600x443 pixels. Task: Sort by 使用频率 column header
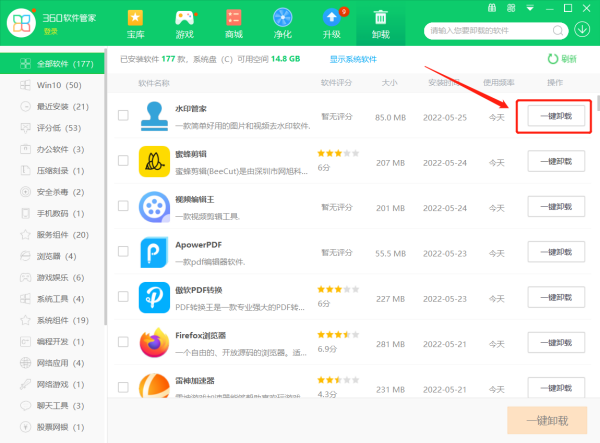pos(499,83)
